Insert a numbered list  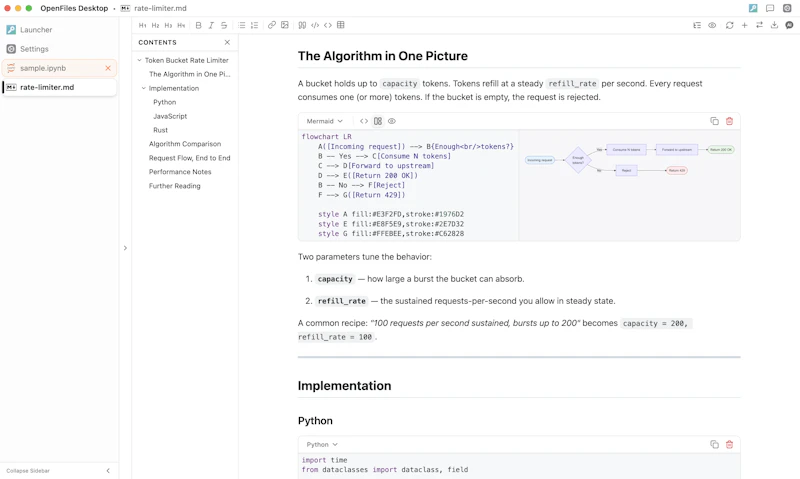[254, 25]
